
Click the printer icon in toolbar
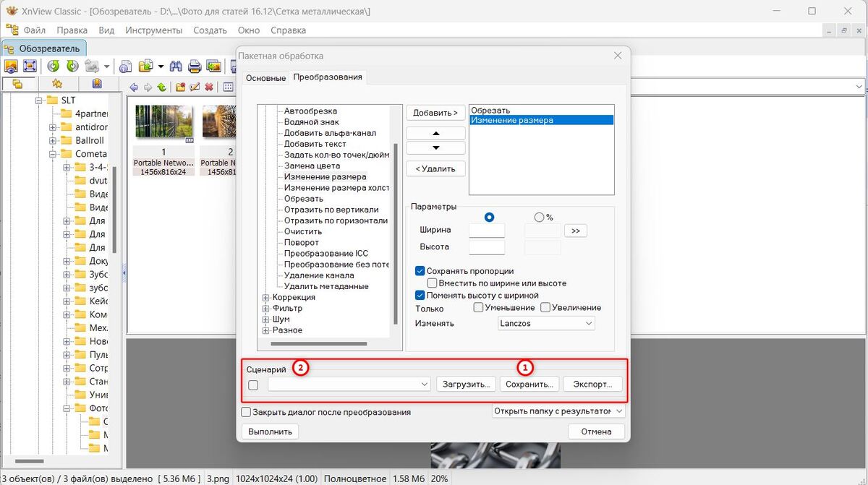195,66
